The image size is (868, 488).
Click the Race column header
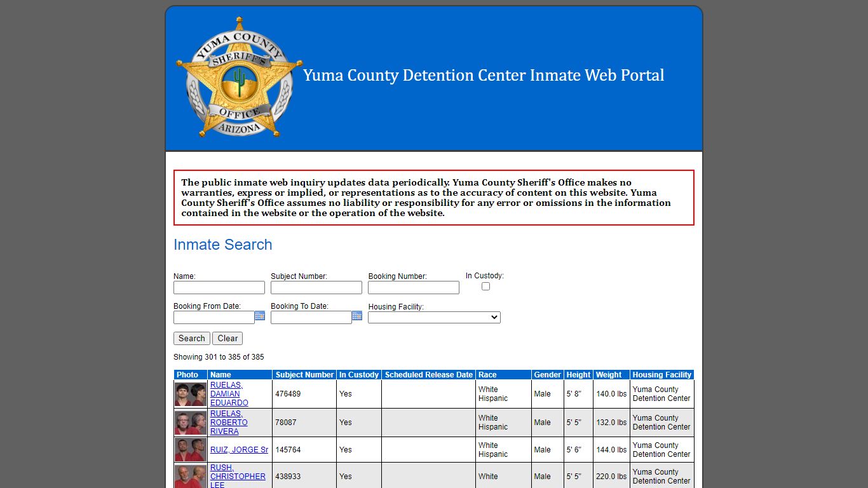tap(503, 375)
